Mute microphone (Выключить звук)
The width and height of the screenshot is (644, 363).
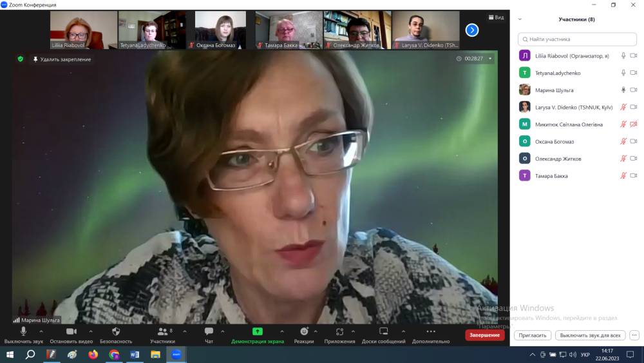pyautogui.click(x=24, y=331)
